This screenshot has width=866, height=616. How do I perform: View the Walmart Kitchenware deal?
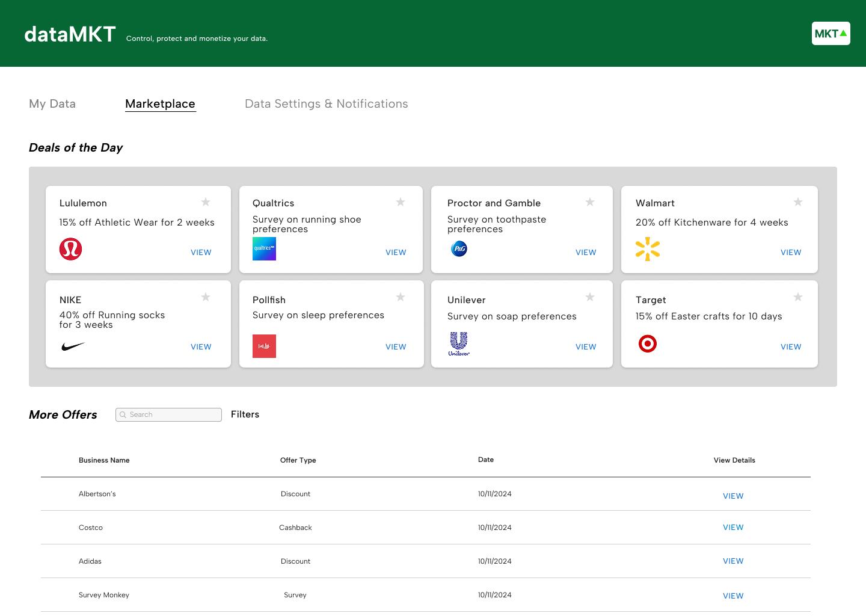click(x=790, y=253)
